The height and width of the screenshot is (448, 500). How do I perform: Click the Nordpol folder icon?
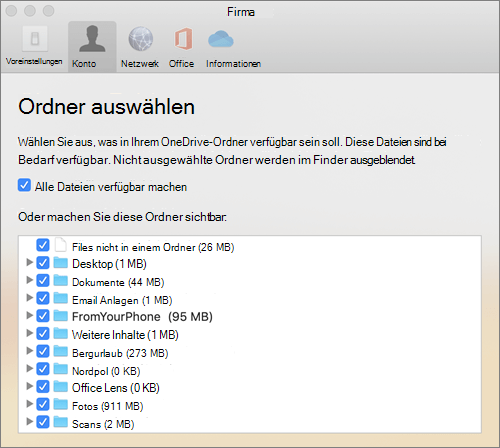pyautogui.click(x=61, y=369)
